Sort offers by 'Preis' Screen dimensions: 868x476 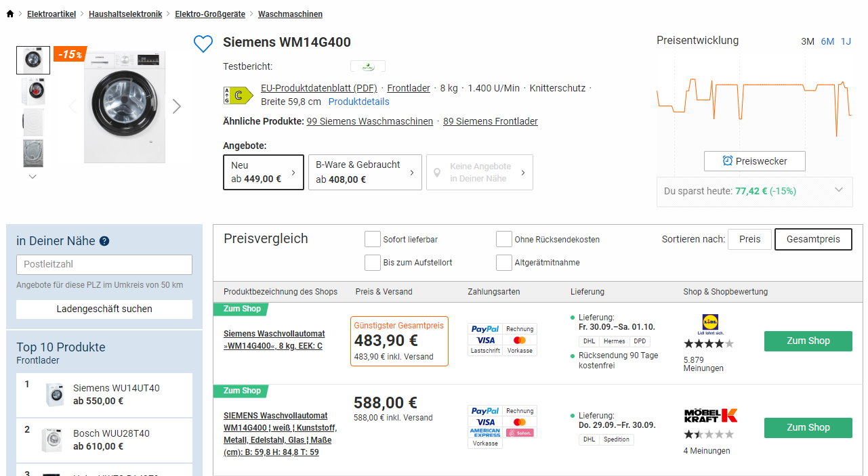749,239
